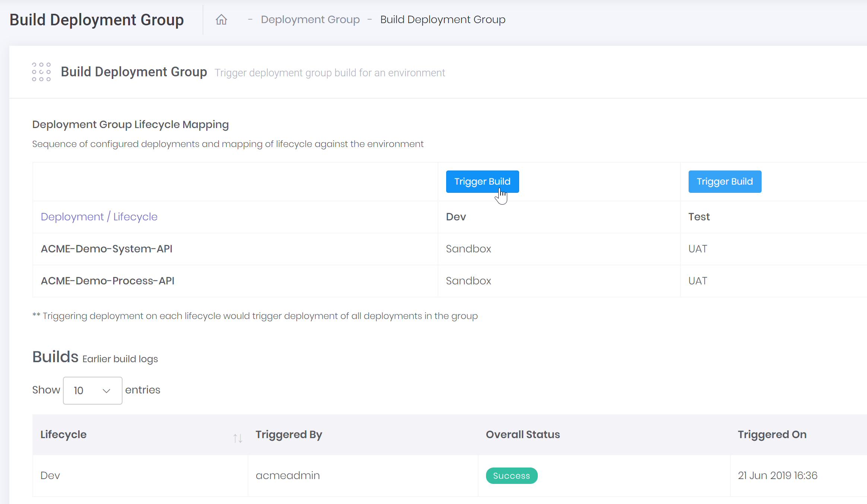Expand the Deployment Group breadcrumb link
The image size is (867, 504).
tap(309, 19)
